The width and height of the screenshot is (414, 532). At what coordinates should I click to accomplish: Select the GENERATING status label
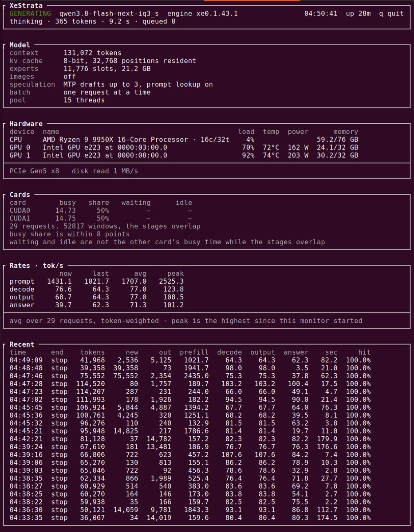(30, 13)
